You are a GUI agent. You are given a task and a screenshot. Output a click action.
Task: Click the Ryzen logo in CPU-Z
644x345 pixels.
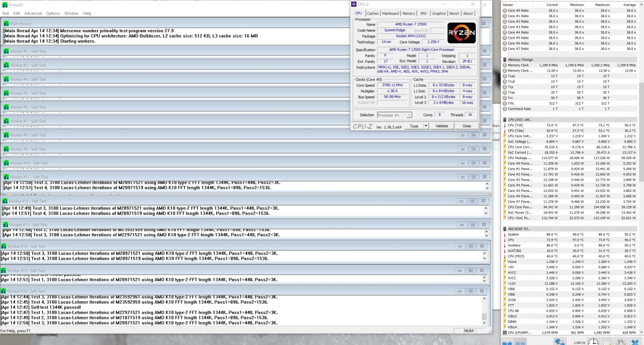click(461, 33)
